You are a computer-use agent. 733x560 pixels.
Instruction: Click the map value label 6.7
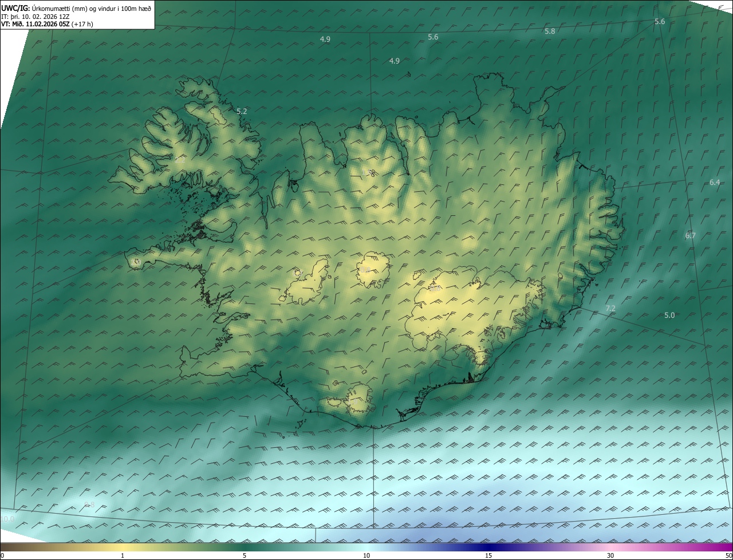[x=691, y=235]
